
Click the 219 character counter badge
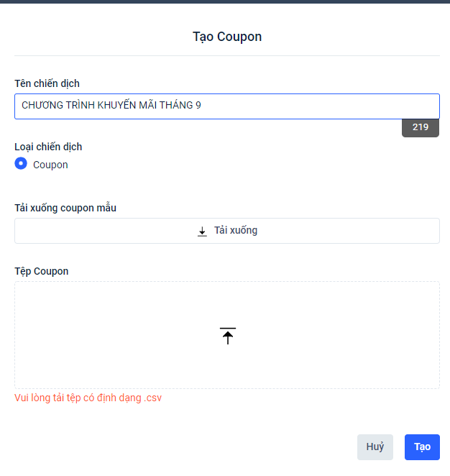pyautogui.click(x=421, y=128)
